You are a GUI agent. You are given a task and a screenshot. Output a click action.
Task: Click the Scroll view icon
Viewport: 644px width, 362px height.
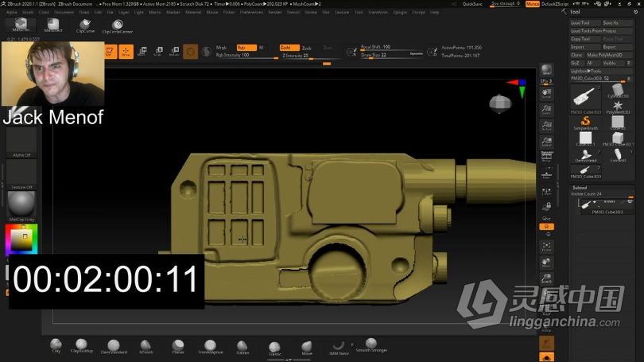[x=547, y=94]
